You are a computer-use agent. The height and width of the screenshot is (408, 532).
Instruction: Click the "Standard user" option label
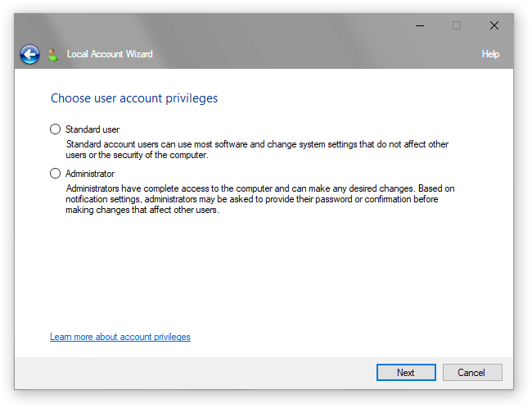[x=92, y=129]
